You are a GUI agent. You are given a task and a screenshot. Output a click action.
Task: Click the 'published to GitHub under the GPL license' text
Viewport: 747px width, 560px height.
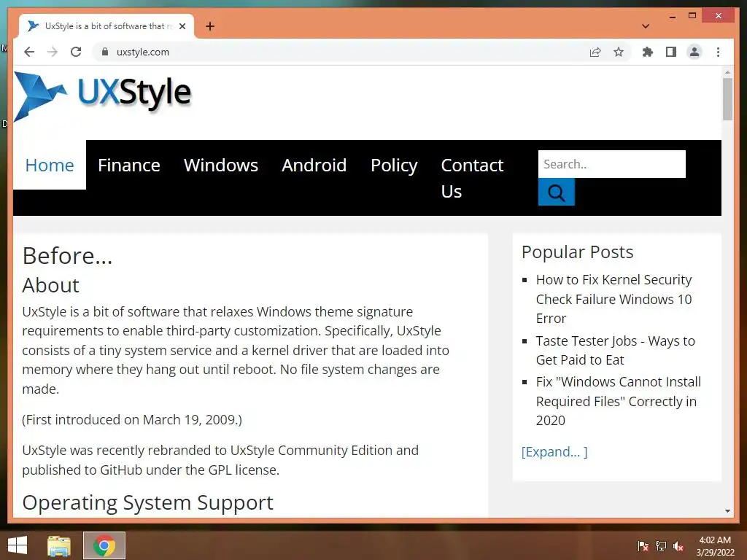pos(150,470)
